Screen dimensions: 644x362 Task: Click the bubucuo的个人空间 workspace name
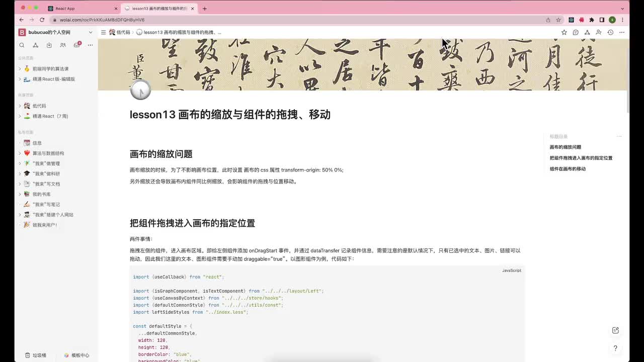(49, 32)
